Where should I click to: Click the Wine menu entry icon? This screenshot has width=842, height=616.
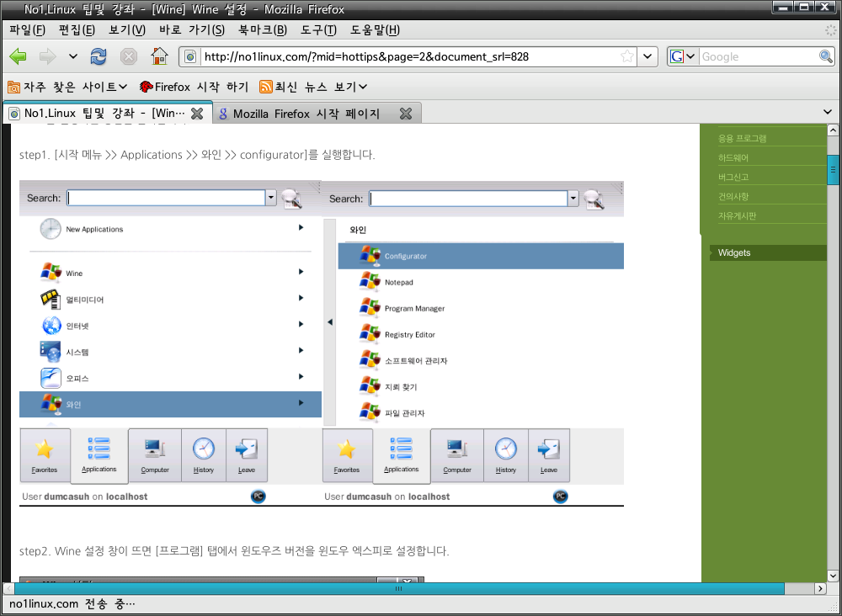(x=51, y=273)
